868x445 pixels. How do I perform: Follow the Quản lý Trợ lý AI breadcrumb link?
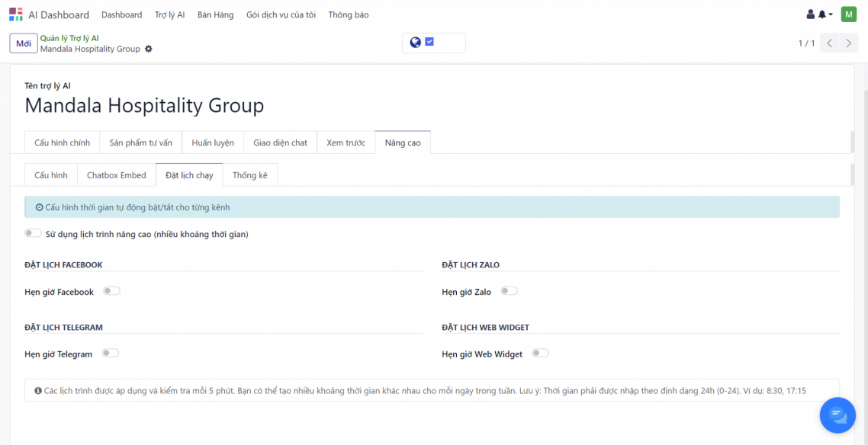[x=69, y=38]
